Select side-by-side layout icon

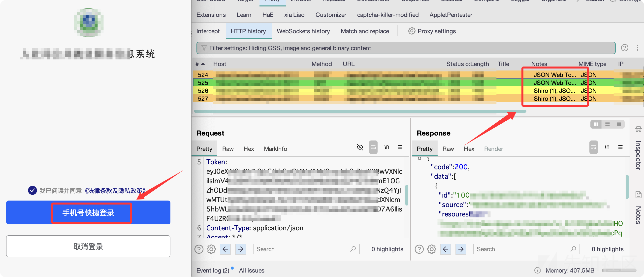[596, 124]
